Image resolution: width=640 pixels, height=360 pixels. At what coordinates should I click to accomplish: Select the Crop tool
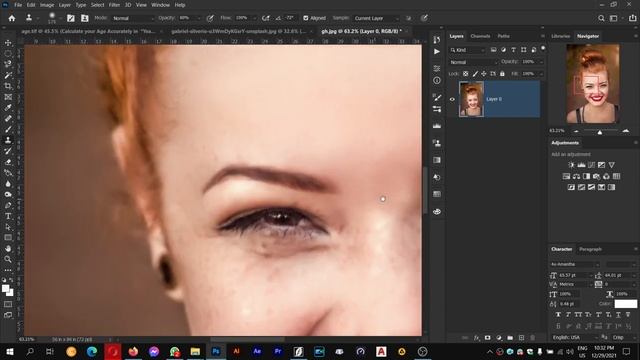[x=8, y=86]
